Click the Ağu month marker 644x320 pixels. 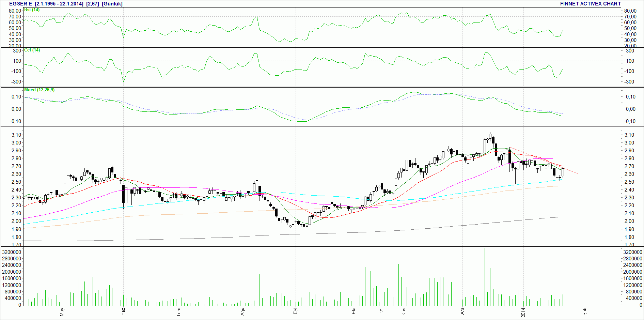[x=243, y=312]
